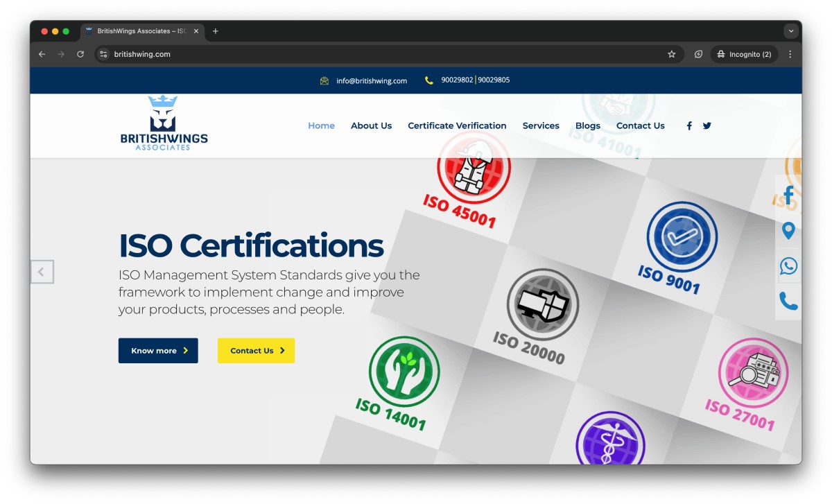Click the info@britishwing.com email link
This screenshot has height=504, width=832.
(372, 80)
